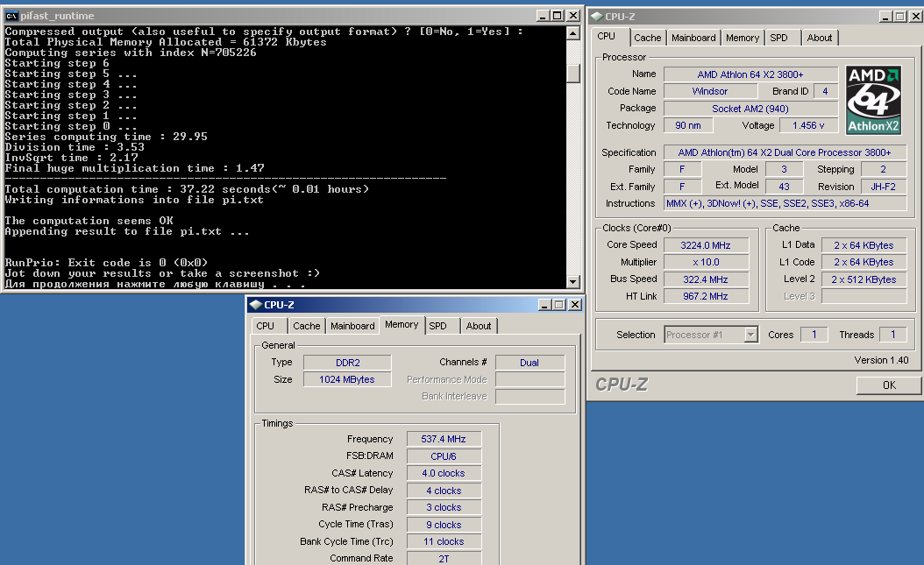Screen dimensions: 924x565
Task: Click the console line 'The computation seems OK'
Action: point(89,221)
